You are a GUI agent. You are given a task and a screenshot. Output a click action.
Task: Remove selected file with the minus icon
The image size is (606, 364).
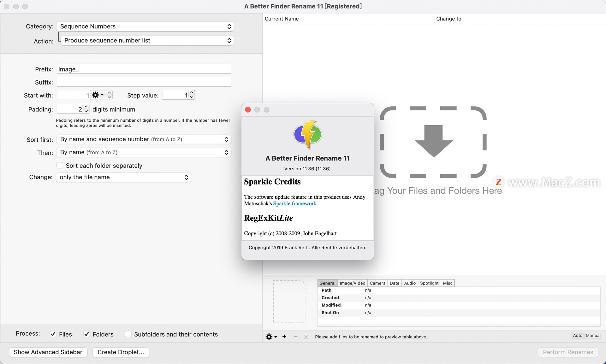[x=295, y=337]
